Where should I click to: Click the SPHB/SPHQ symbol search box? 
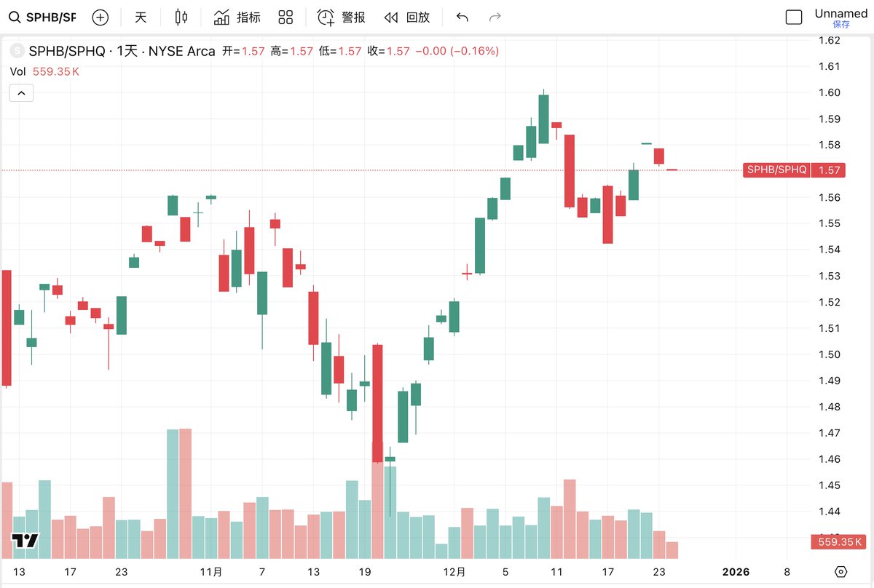[43, 17]
